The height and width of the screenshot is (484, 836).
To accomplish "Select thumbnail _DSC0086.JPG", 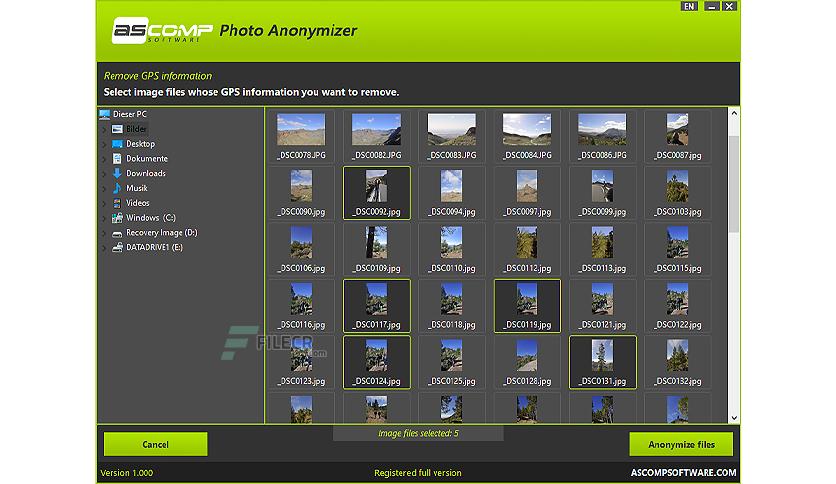I will 602,136.
